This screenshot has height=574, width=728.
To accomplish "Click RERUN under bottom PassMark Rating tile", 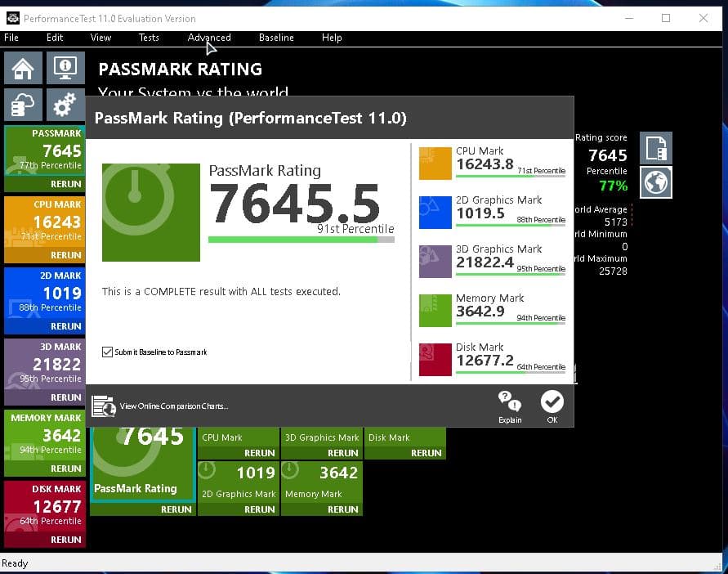I will (x=176, y=509).
